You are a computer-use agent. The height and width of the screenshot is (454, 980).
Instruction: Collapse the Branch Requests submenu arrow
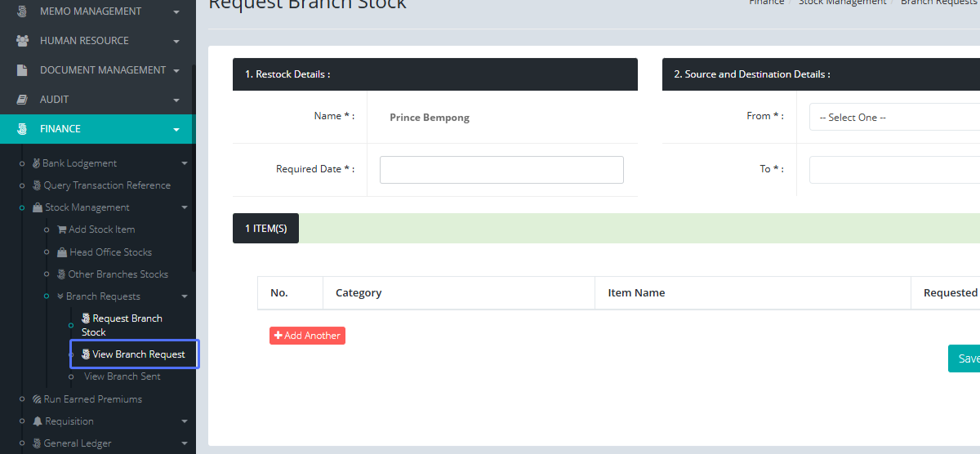tap(184, 296)
